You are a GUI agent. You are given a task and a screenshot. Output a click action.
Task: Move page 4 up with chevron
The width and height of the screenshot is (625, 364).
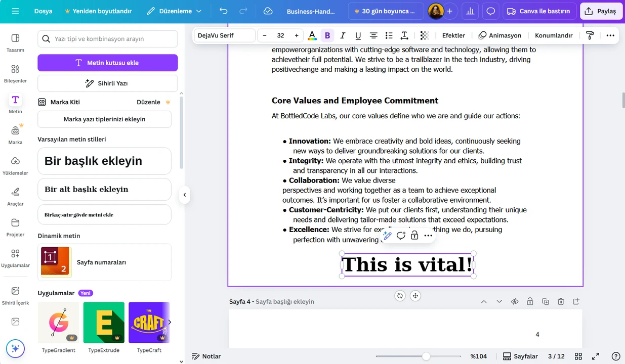(x=484, y=302)
